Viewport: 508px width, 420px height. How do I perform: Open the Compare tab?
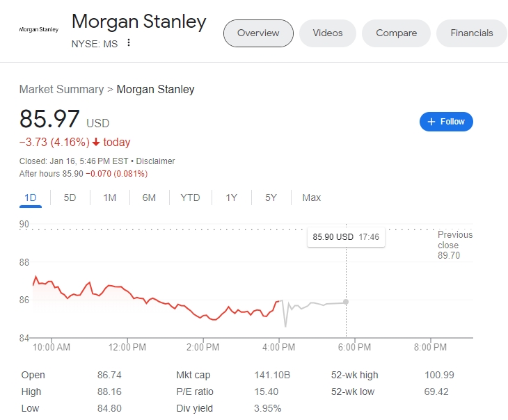click(396, 33)
